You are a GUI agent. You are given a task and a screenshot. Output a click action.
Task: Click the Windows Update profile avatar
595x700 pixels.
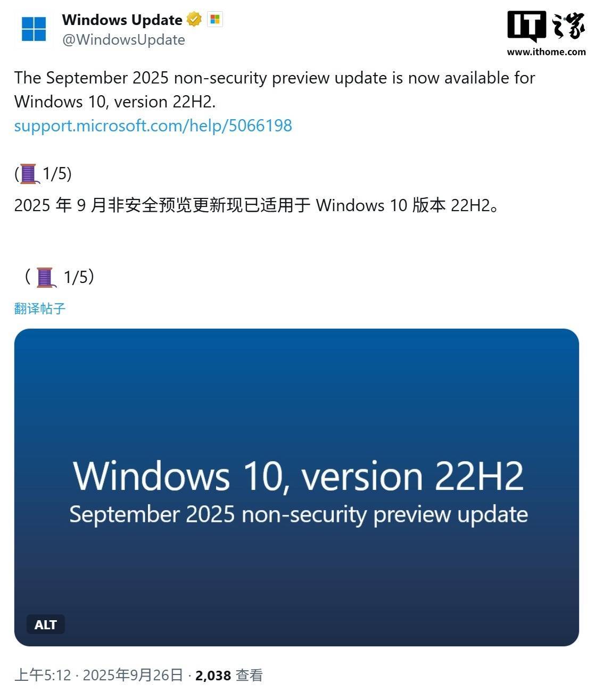pos(34,29)
